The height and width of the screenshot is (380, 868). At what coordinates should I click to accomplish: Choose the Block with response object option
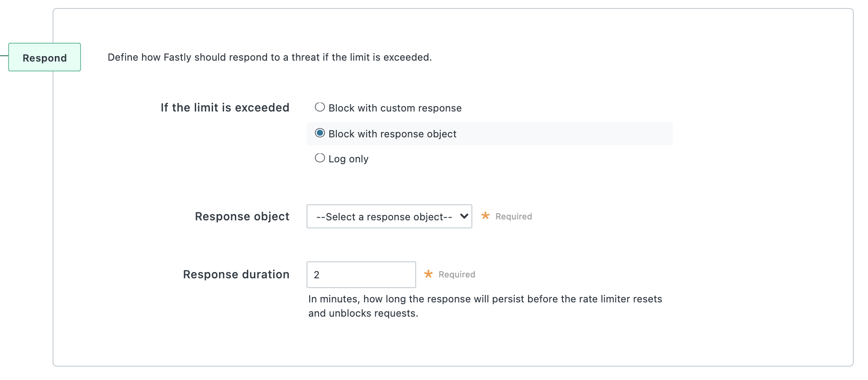point(319,132)
